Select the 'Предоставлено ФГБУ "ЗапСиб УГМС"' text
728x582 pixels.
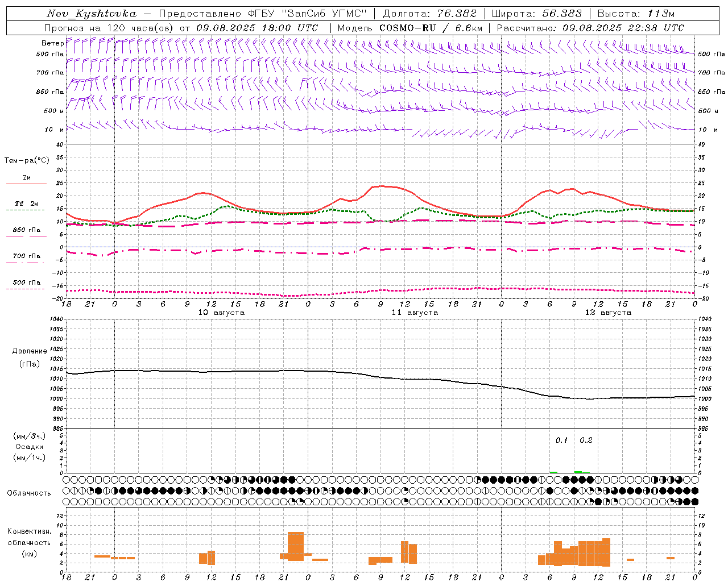(263, 14)
